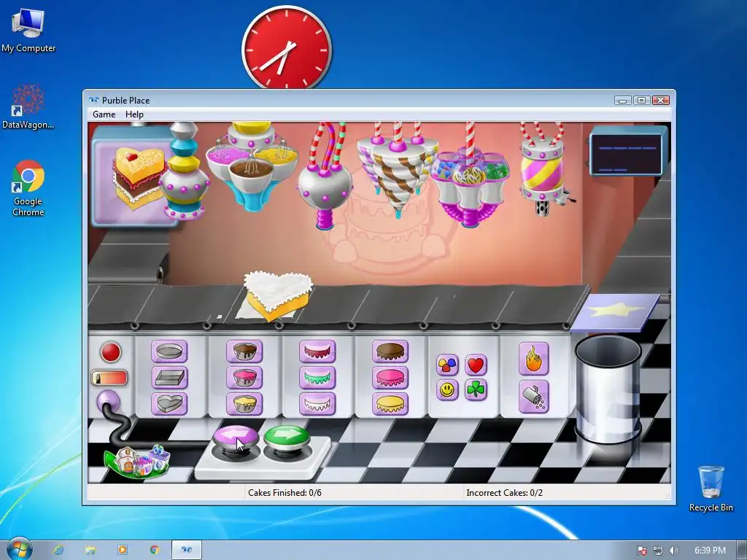Viewport: 747px width, 560px height.
Task: Add red heart decoration
Action: click(476, 365)
